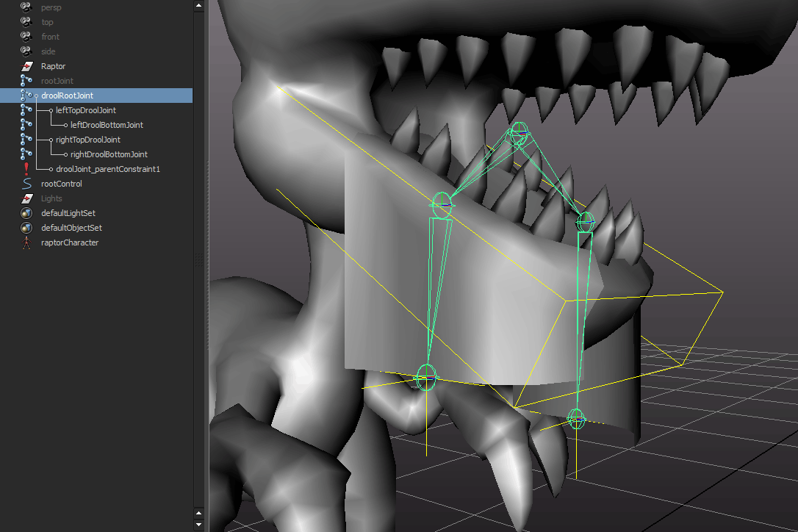Image resolution: width=798 pixels, height=532 pixels.
Task: Collapse the rightTopDroolJoint branch
Action: (x=50, y=140)
